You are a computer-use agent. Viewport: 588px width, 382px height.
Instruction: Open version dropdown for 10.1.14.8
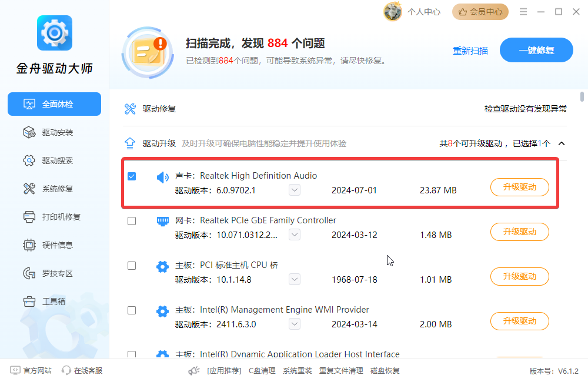[295, 279]
